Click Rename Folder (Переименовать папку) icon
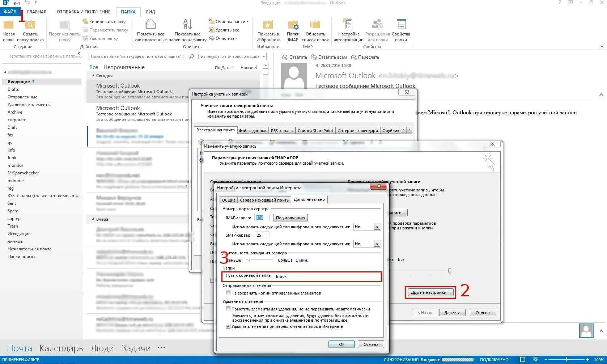Screen dimensions: 607x364 pos(65,31)
